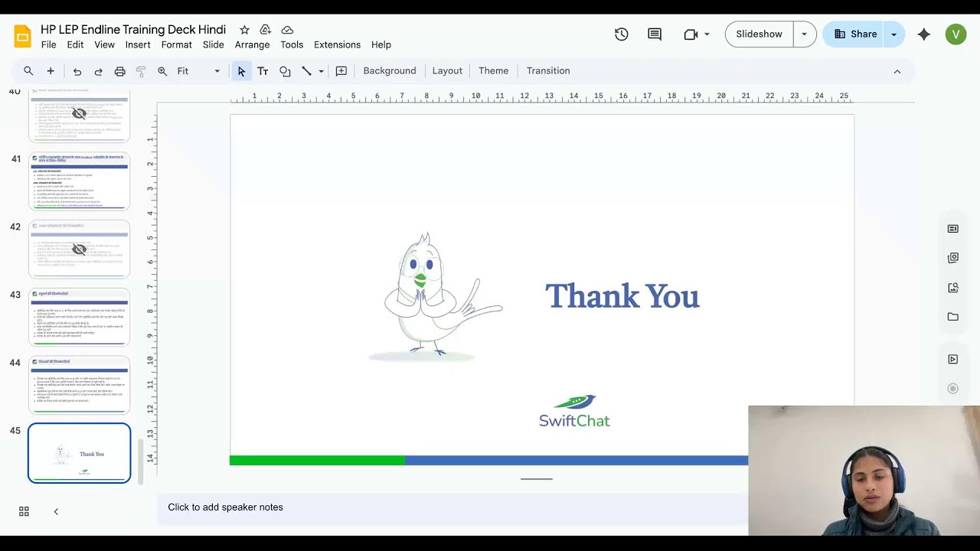Screen dimensions: 980x551
Task: Toggle hidden eye icon on slide 40
Action: click(79, 114)
